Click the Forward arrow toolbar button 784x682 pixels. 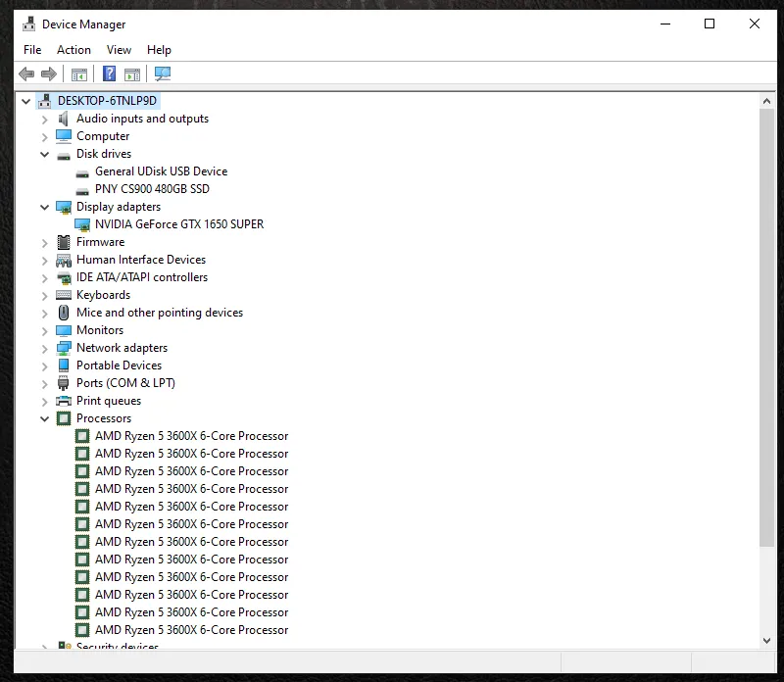(x=49, y=73)
